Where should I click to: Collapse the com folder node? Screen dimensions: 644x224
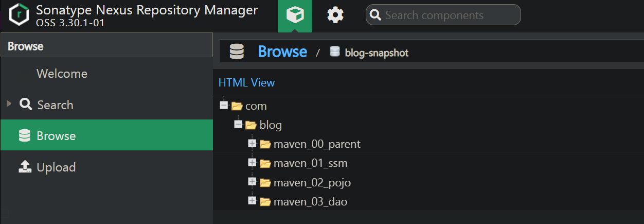click(x=224, y=105)
